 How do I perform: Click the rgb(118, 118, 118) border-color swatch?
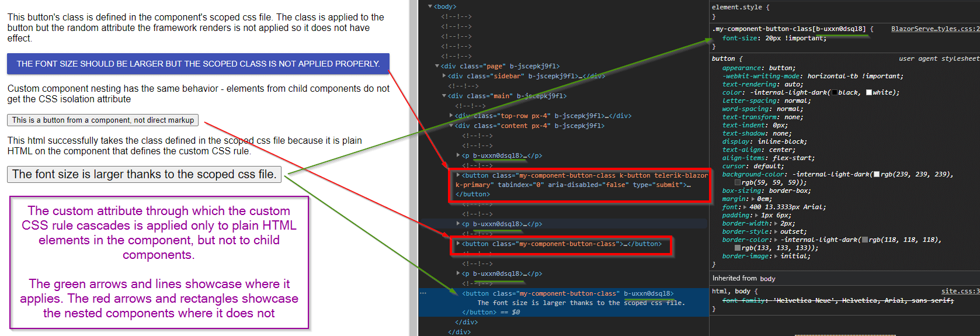[865, 240]
